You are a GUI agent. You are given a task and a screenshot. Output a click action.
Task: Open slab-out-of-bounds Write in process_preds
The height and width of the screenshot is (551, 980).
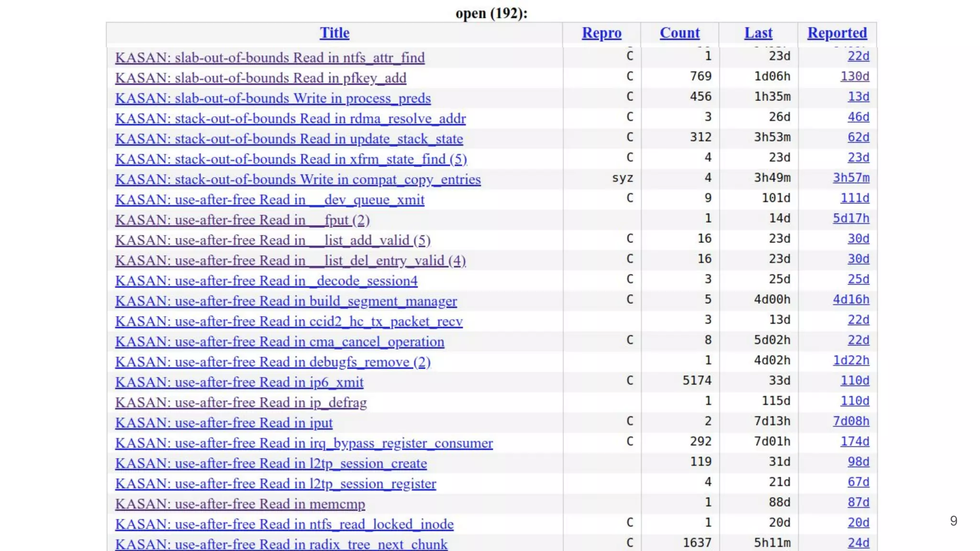coord(273,99)
